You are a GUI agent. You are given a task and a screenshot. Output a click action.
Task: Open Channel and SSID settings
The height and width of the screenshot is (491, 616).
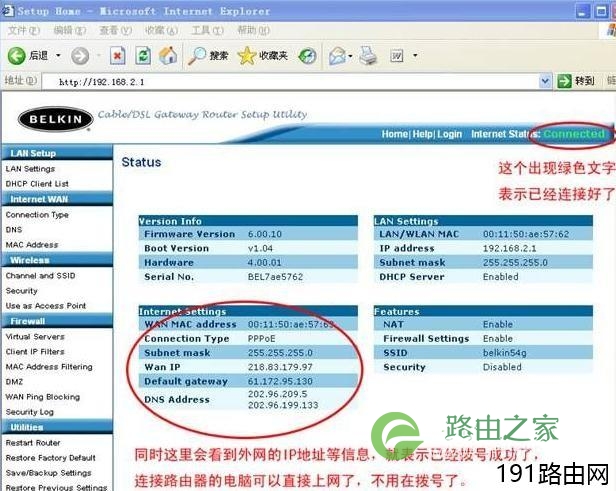tap(40, 276)
